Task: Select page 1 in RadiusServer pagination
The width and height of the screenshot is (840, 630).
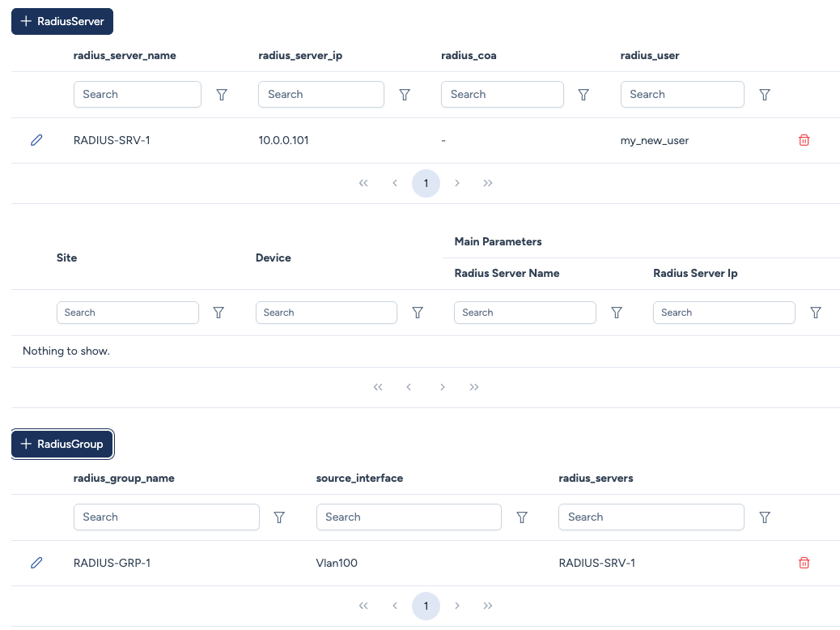Action: click(426, 183)
